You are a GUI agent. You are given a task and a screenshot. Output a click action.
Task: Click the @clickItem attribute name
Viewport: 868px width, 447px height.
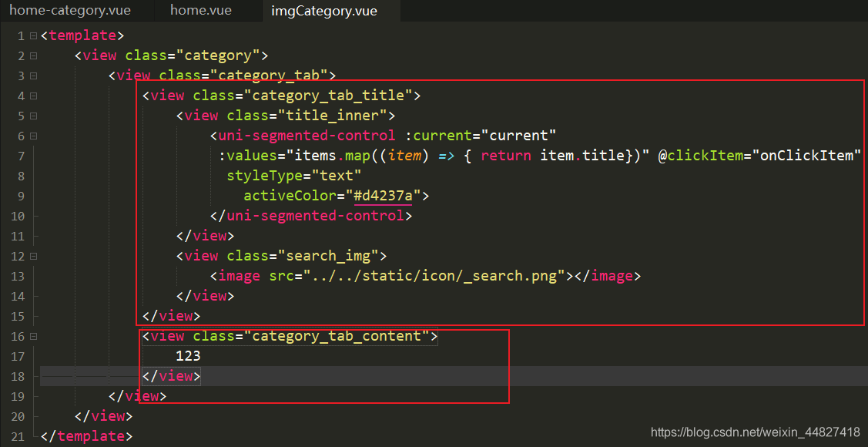(700, 156)
